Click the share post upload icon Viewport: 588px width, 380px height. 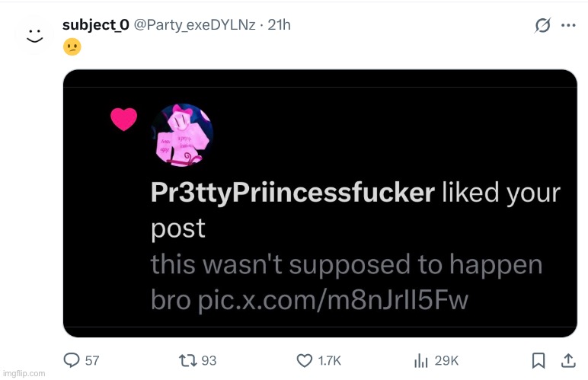[567, 359]
